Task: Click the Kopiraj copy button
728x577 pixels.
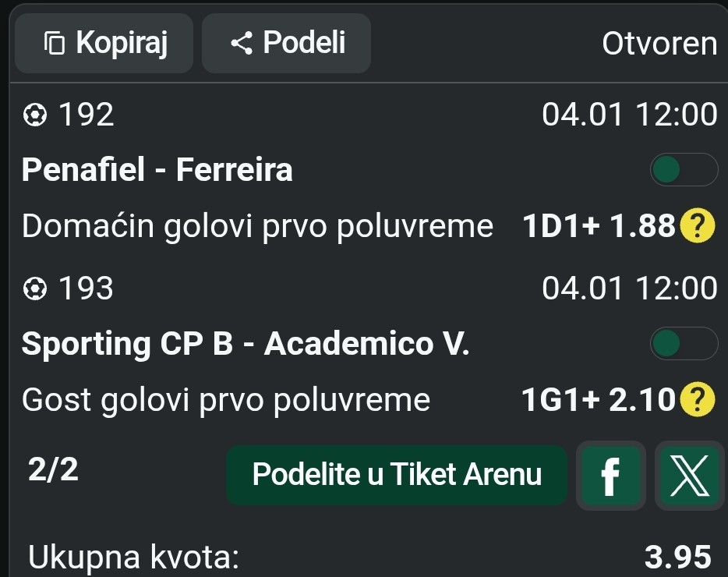Action: pos(104,43)
